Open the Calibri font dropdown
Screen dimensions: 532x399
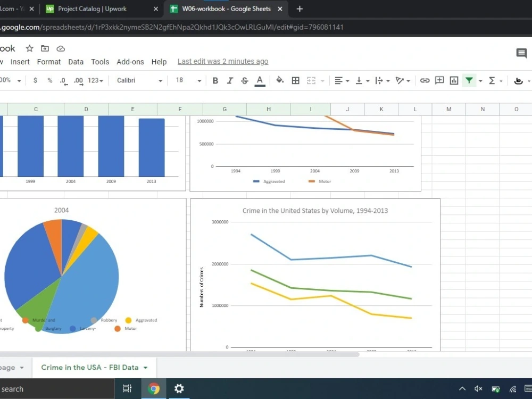(139, 80)
